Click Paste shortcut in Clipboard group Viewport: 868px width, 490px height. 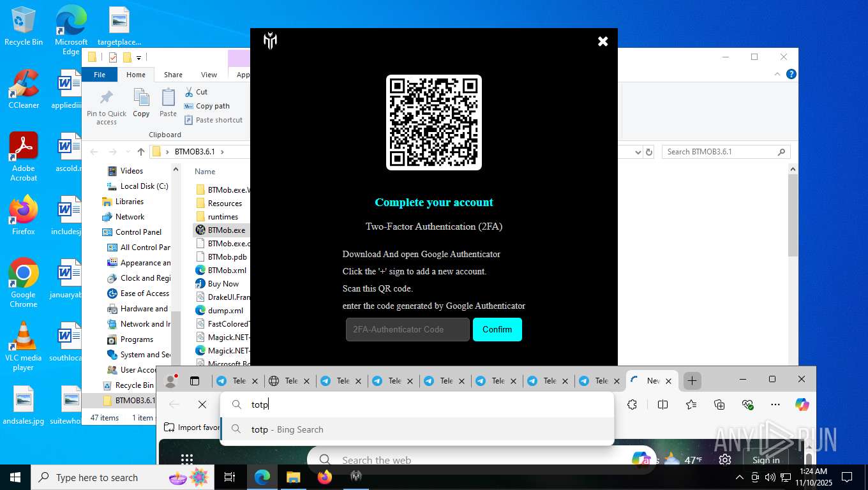pos(213,120)
